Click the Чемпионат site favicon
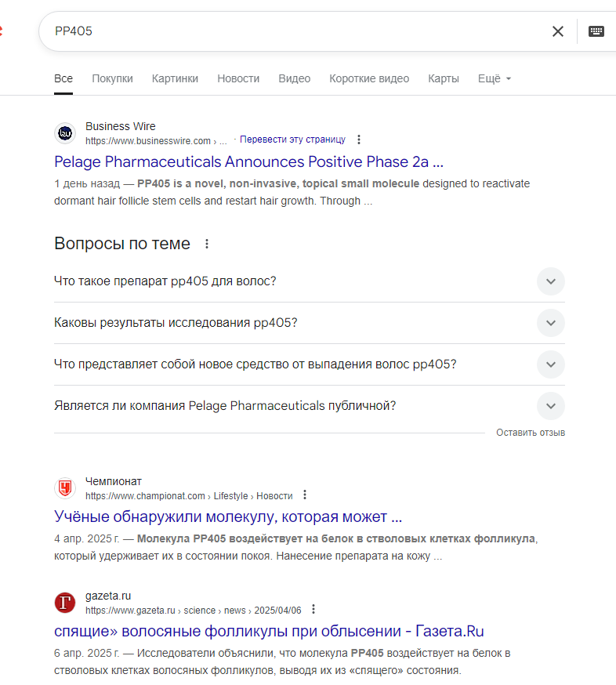The image size is (616, 685). [65, 488]
